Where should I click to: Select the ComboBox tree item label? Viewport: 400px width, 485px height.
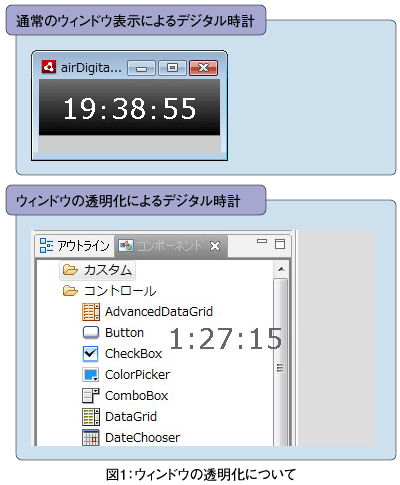(136, 396)
